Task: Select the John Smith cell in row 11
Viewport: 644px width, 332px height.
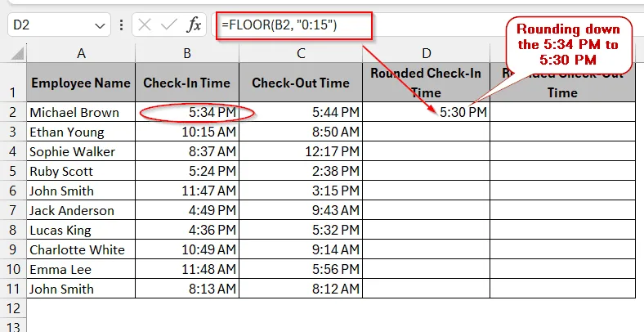Action: click(81, 289)
